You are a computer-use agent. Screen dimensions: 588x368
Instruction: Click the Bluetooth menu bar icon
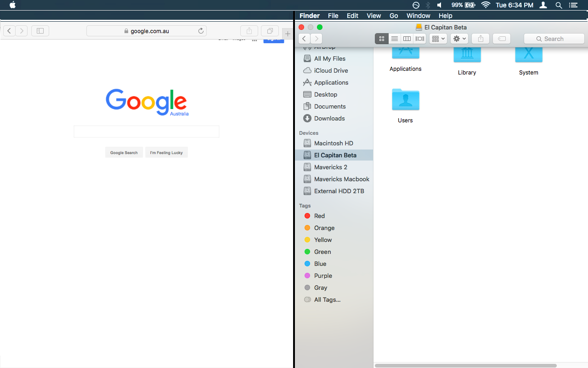[x=428, y=5]
